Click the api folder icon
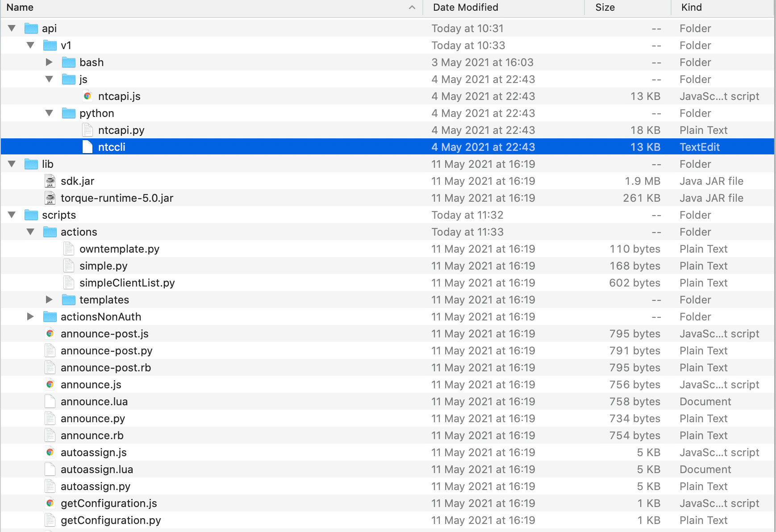Viewport: 776px width, 532px height. [x=31, y=29]
